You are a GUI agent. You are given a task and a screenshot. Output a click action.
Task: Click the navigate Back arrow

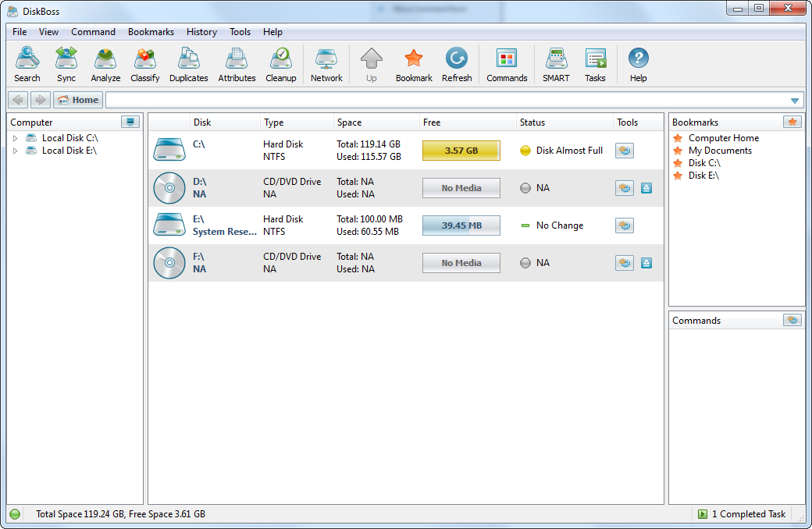tap(18, 99)
